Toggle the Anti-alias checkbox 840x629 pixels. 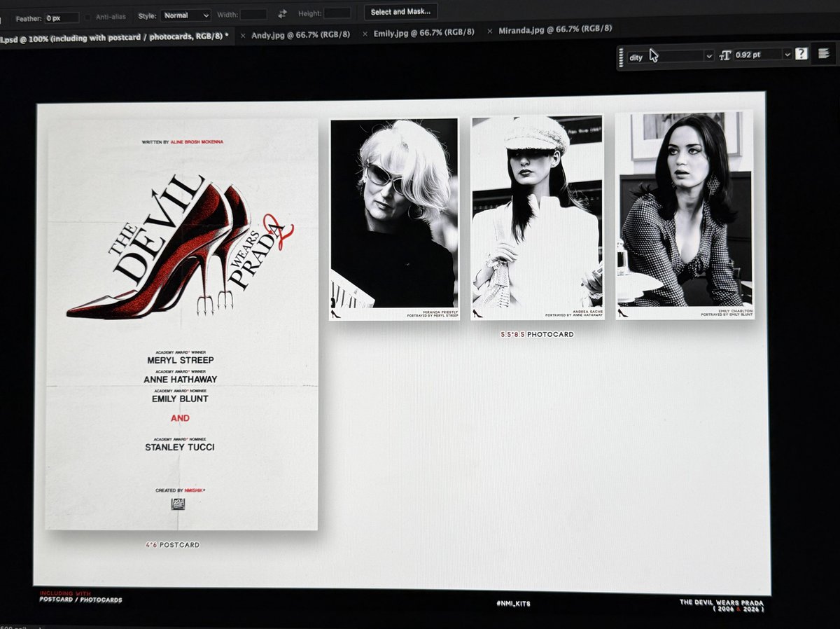(89, 17)
